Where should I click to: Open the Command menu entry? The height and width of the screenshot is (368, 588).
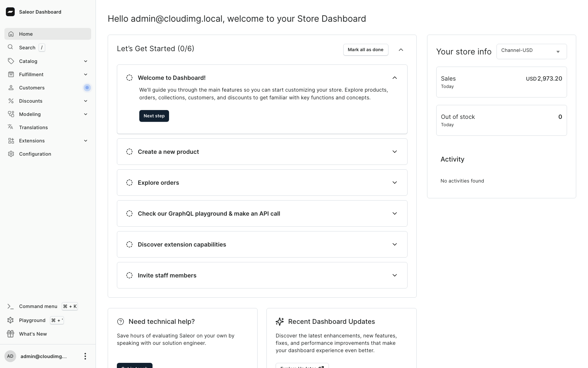pos(48,306)
